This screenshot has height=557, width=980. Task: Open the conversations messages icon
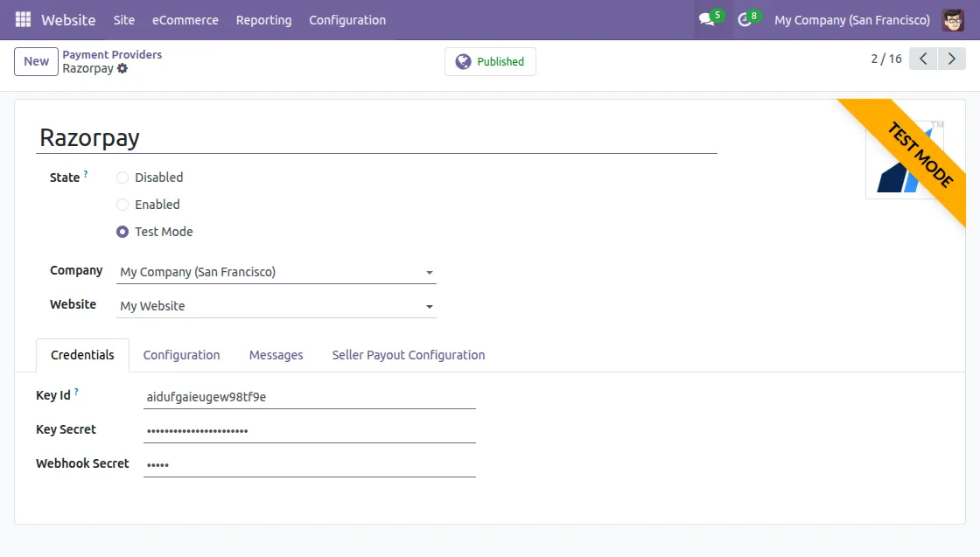(x=705, y=19)
